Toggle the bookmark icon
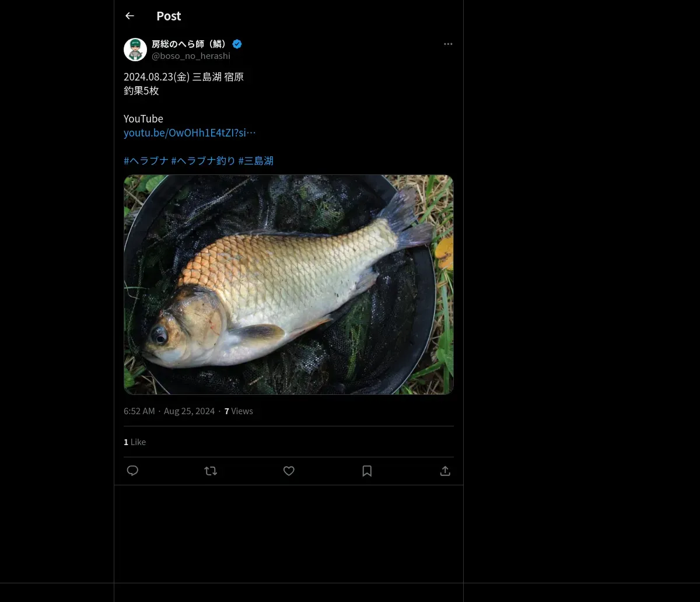Viewport: 700px width, 602px height. (x=367, y=471)
